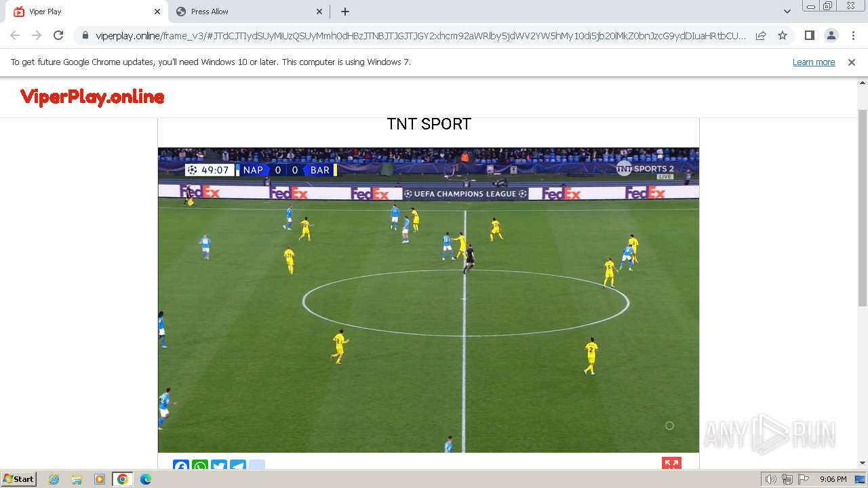Click the viperplay.online address bar
This screenshot has height=488, width=868.
tap(420, 36)
